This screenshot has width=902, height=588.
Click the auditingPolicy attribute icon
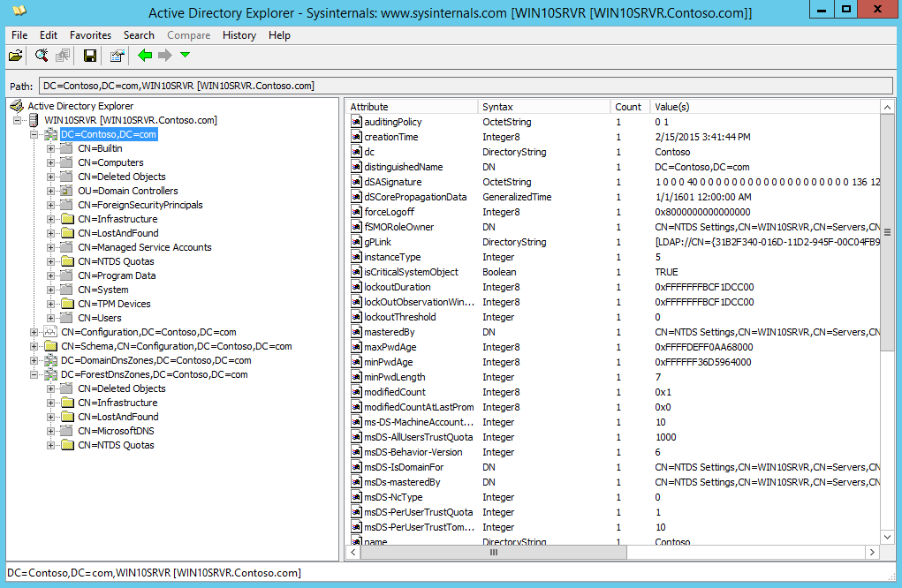click(x=356, y=122)
